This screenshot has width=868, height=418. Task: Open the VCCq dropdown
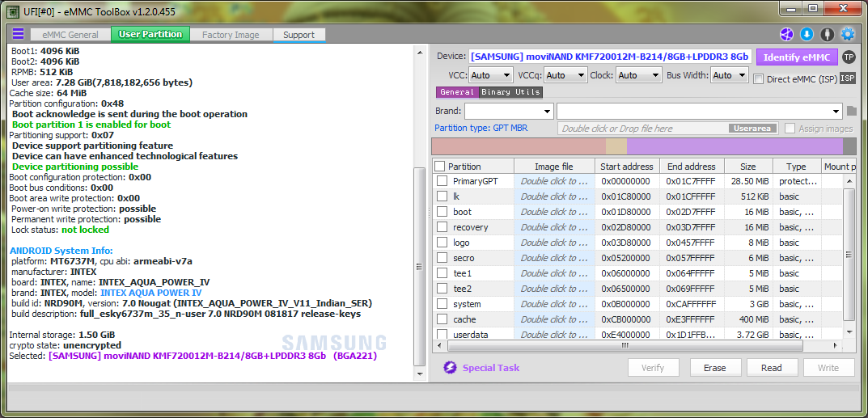pos(565,75)
